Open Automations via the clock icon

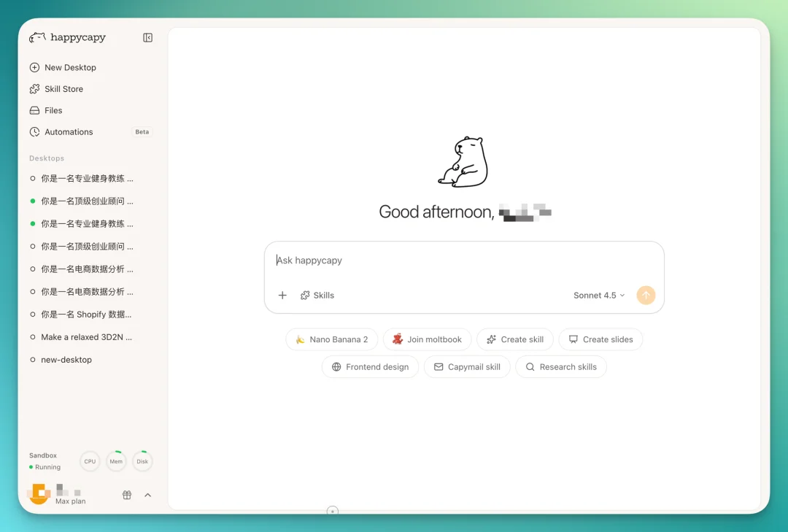coord(34,131)
